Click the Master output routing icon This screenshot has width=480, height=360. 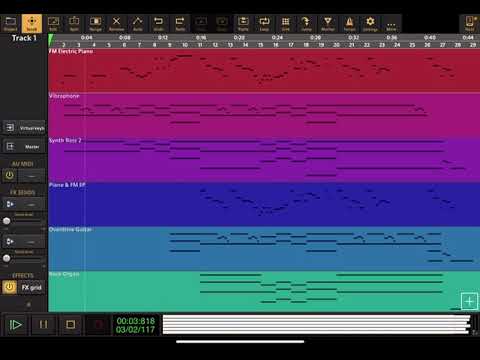[10, 146]
